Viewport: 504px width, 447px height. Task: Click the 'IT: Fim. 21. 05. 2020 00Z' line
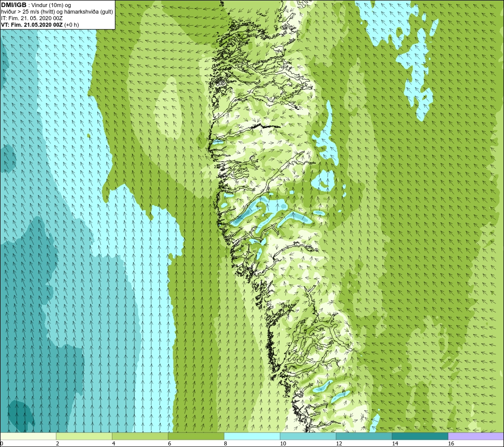click(32, 18)
